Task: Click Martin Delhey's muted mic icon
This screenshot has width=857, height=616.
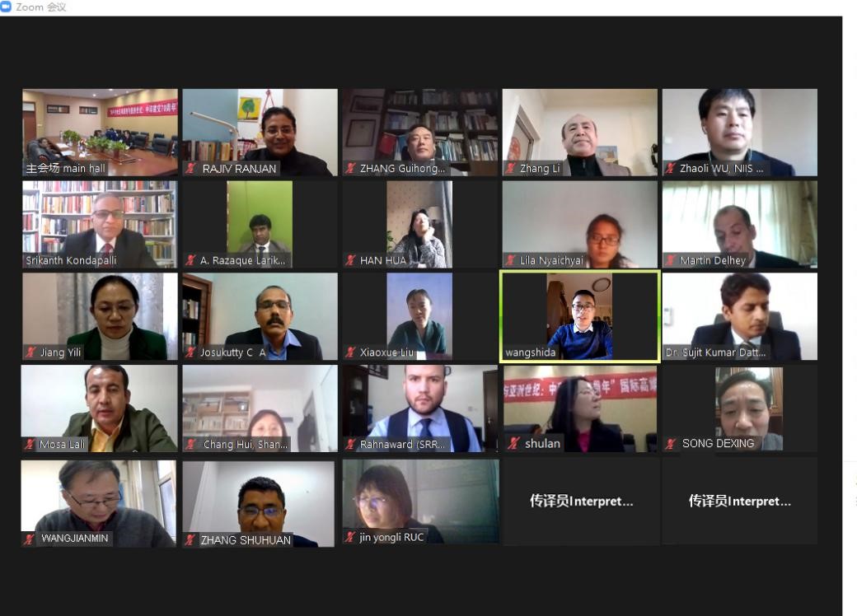Action: pyautogui.click(x=670, y=260)
